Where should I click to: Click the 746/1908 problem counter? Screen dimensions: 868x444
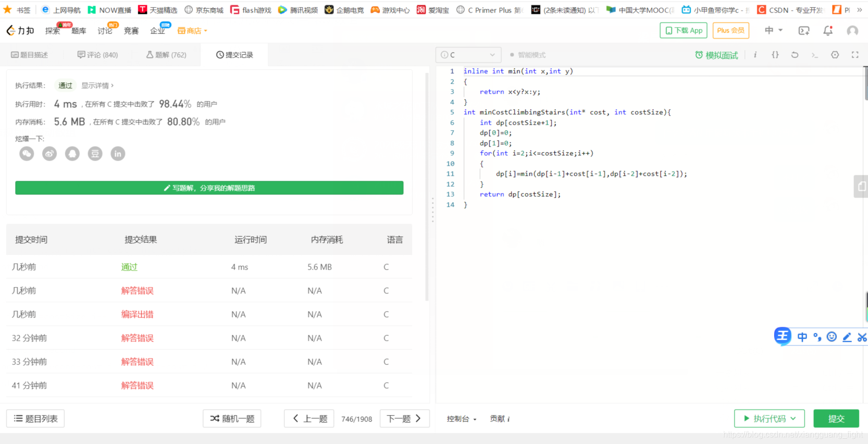pyautogui.click(x=357, y=419)
